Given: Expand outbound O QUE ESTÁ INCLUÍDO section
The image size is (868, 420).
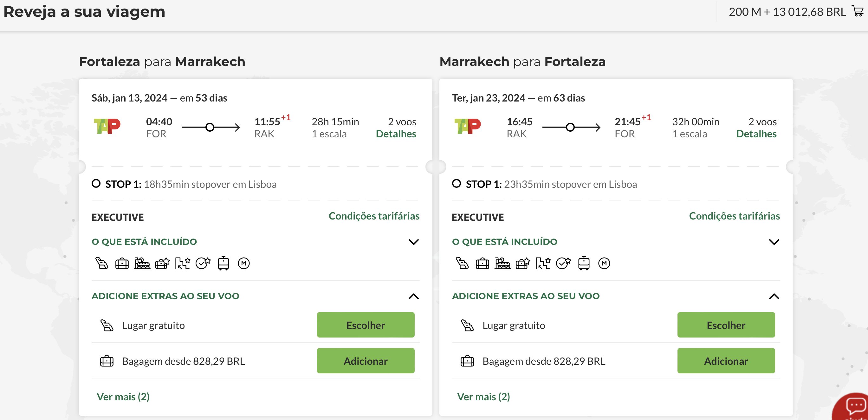Looking at the screenshot, I should pos(413,242).
